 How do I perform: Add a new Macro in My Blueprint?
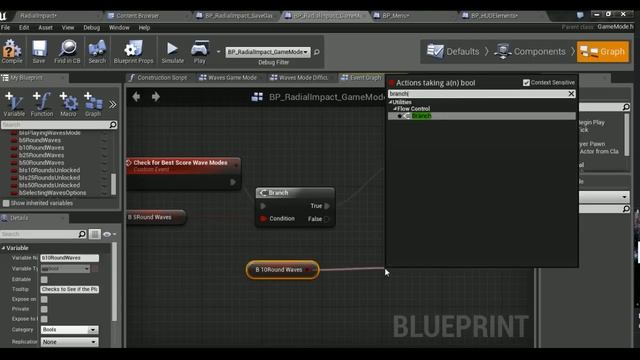(68, 104)
